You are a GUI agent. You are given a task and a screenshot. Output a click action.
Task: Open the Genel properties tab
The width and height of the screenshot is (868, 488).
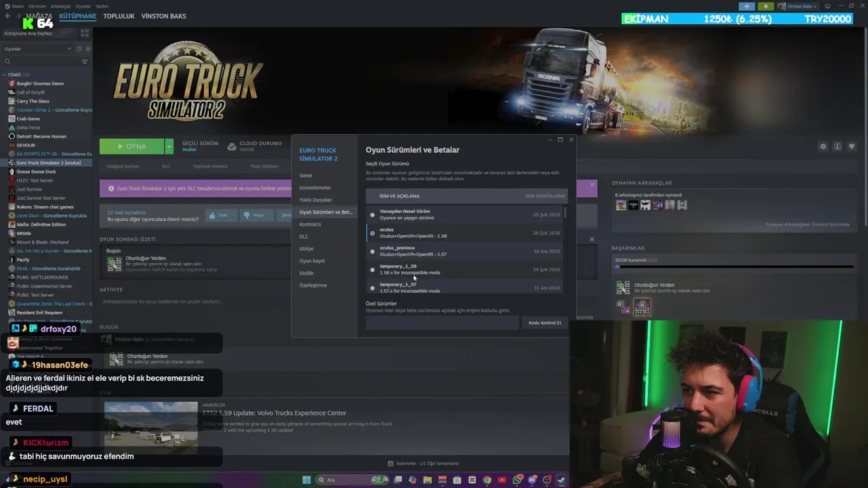tap(306, 176)
